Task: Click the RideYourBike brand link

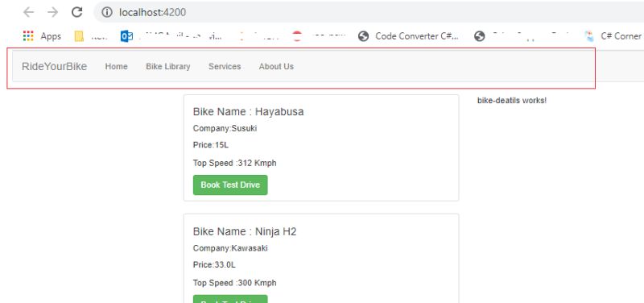Action: point(54,66)
